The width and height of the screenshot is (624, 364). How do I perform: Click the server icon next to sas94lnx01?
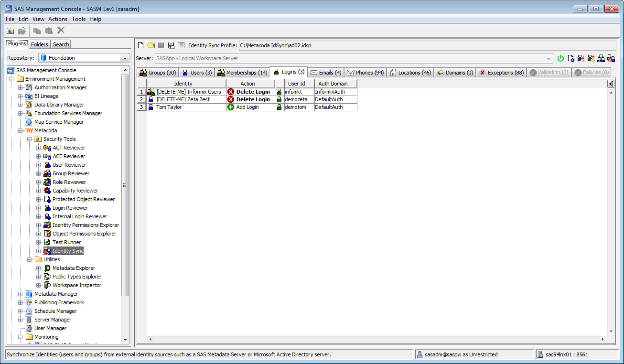pyautogui.click(x=540, y=354)
